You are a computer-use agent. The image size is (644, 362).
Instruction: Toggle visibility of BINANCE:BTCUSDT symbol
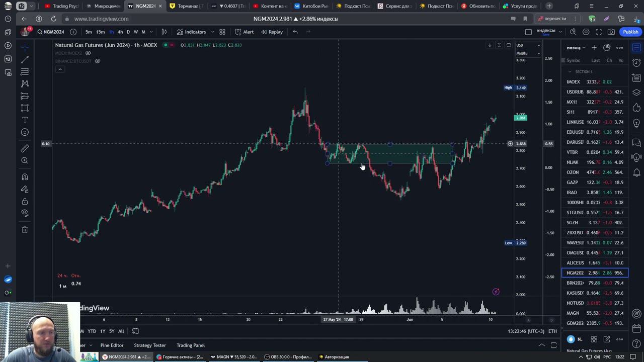pos(98,61)
